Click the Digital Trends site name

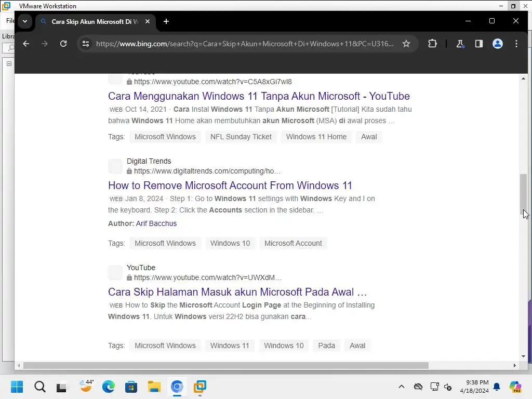pyautogui.click(x=149, y=161)
